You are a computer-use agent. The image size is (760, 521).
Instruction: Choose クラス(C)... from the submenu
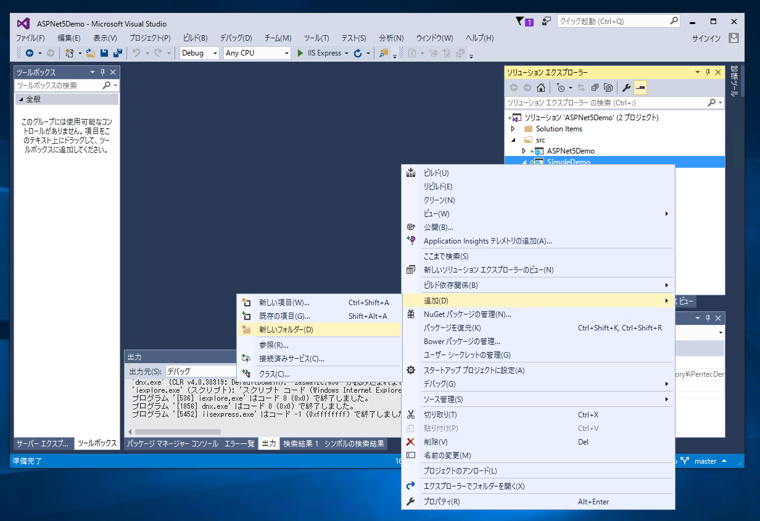tap(319, 374)
